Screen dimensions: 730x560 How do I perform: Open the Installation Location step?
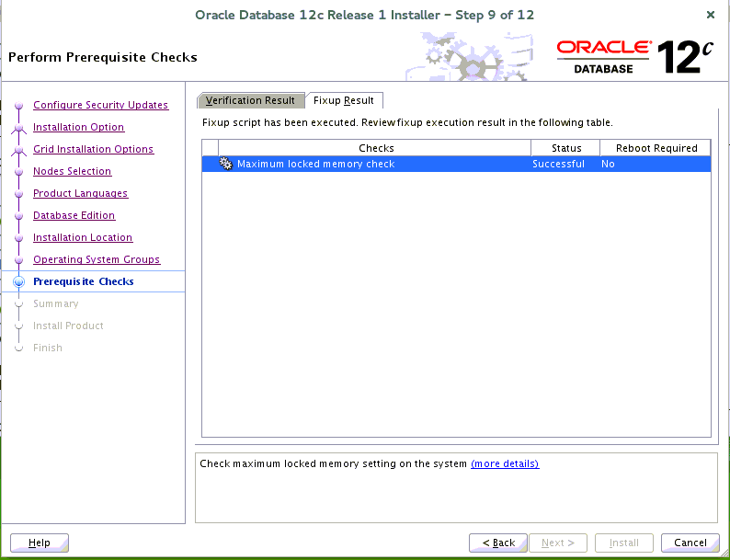coord(83,237)
